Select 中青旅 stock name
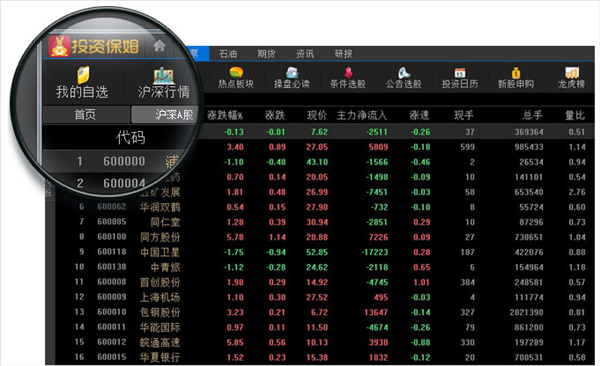Image resolution: width=600 pixels, height=366 pixels. [165, 267]
